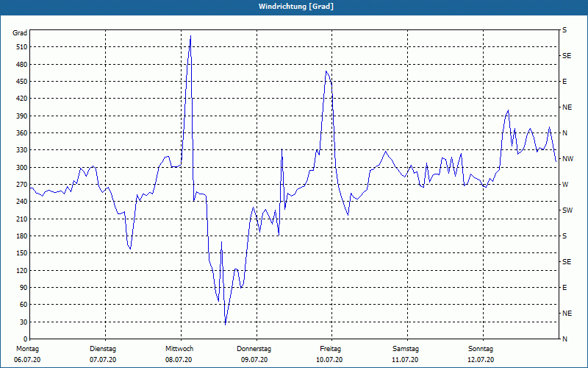Click the y-axis value "360"

21,133
